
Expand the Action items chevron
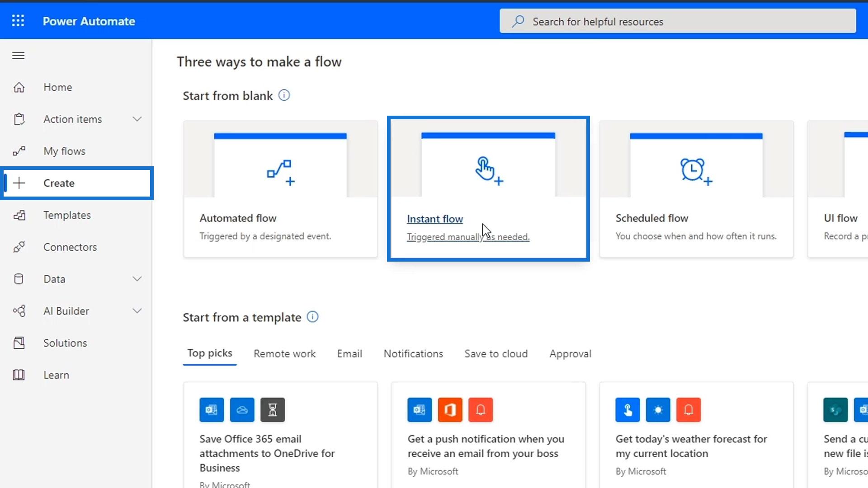pyautogui.click(x=137, y=119)
